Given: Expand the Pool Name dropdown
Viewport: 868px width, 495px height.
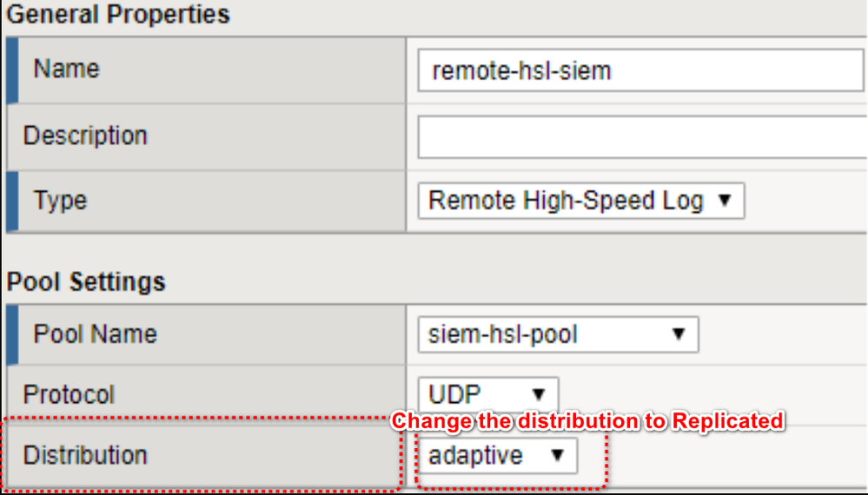Looking at the screenshot, I should pos(558,334).
